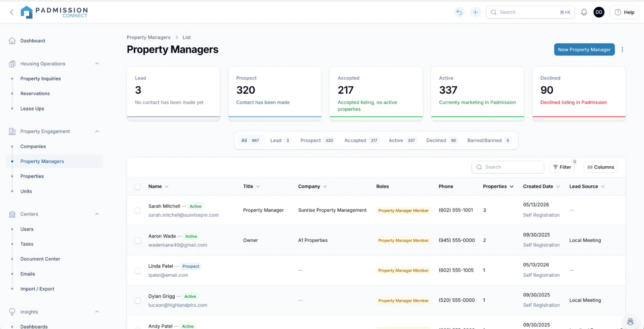Click the bug debug icon at bottom right
Image resolution: width=644 pixels, height=329 pixels.
tap(630, 322)
